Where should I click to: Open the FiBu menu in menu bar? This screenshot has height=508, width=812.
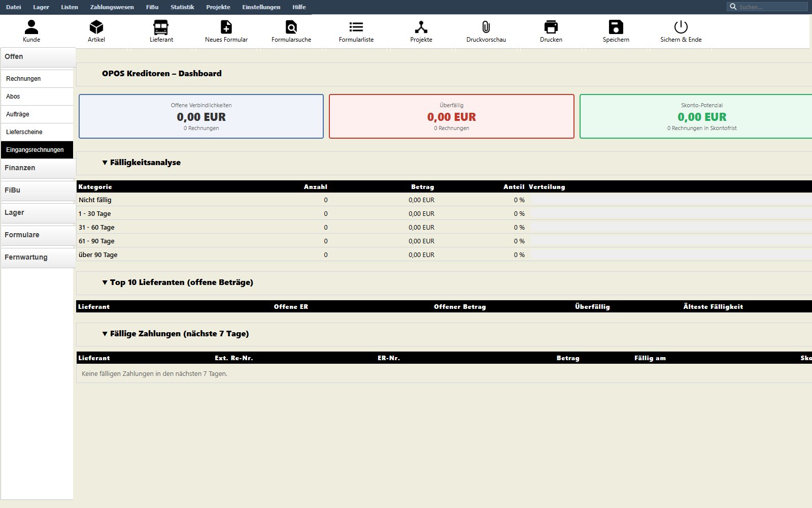(152, 7)
